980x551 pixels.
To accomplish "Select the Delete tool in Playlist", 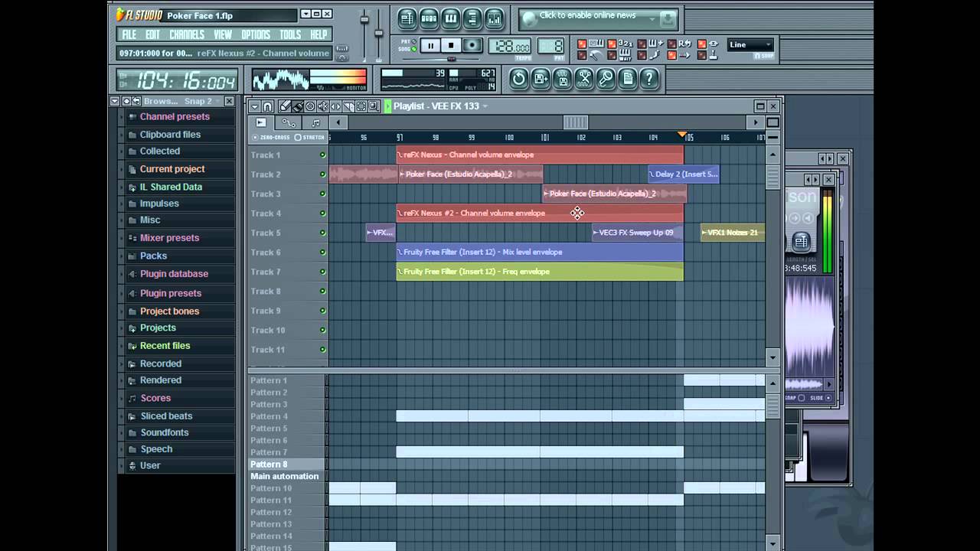I will click(311, 106).
